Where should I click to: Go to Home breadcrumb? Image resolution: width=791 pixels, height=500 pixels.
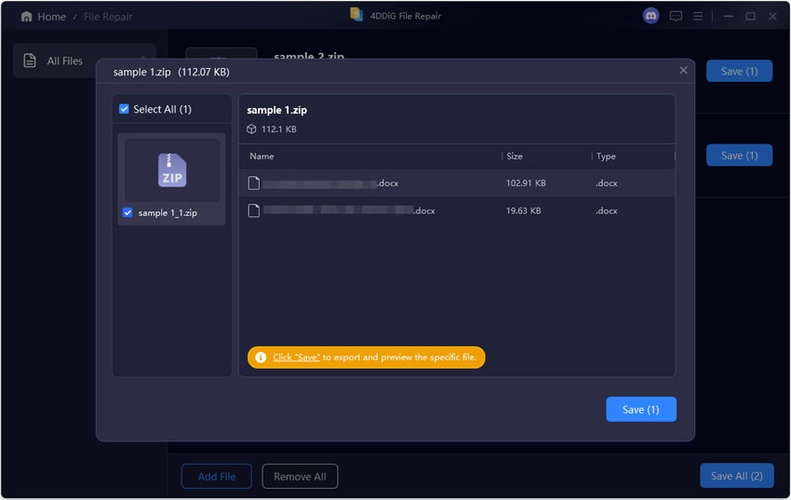(51, 17)
